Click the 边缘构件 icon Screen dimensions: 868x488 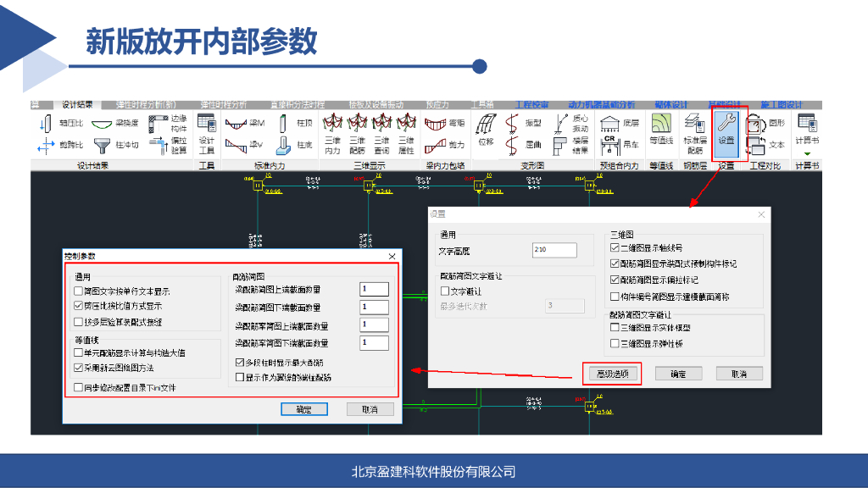159,124
